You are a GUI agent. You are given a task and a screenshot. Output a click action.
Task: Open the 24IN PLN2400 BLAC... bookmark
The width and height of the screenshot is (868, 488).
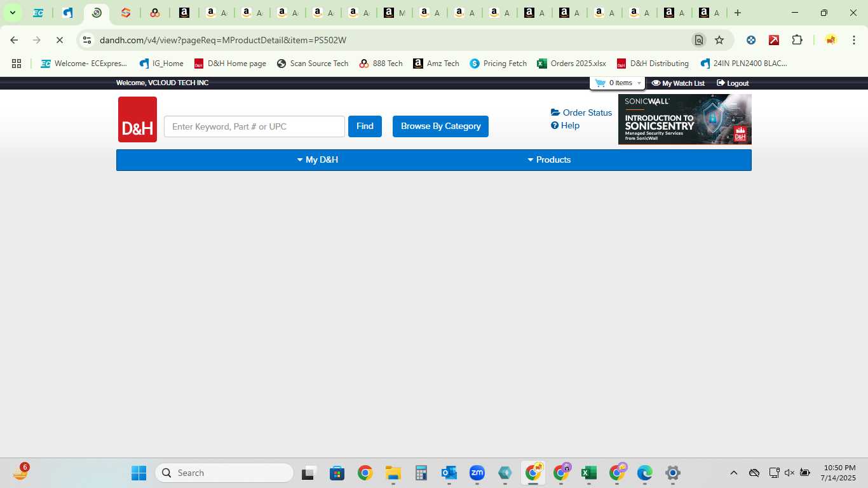(743, 64)
